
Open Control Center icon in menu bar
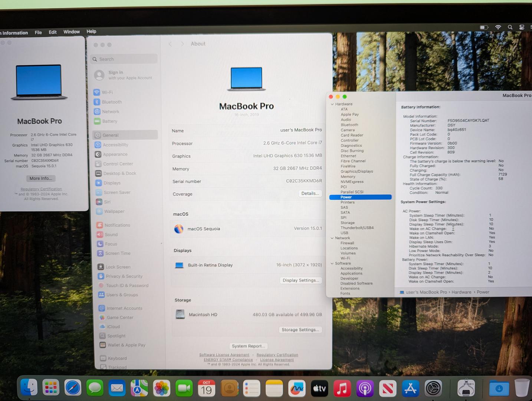(522, 27)
